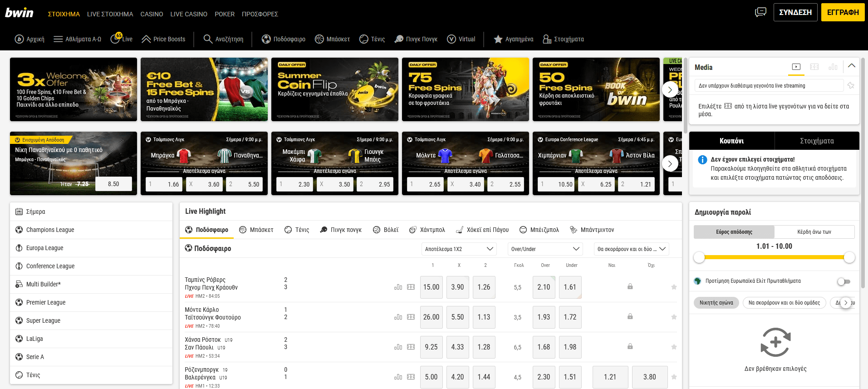This screenshot has height=389, width=868.
Task: Select Κέρδη άνω των option
Action: [814, 232]
